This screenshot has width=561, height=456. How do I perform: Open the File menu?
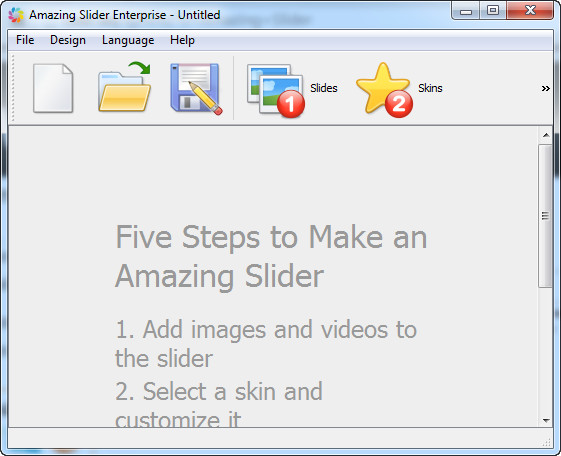click(x=25, y=40)
